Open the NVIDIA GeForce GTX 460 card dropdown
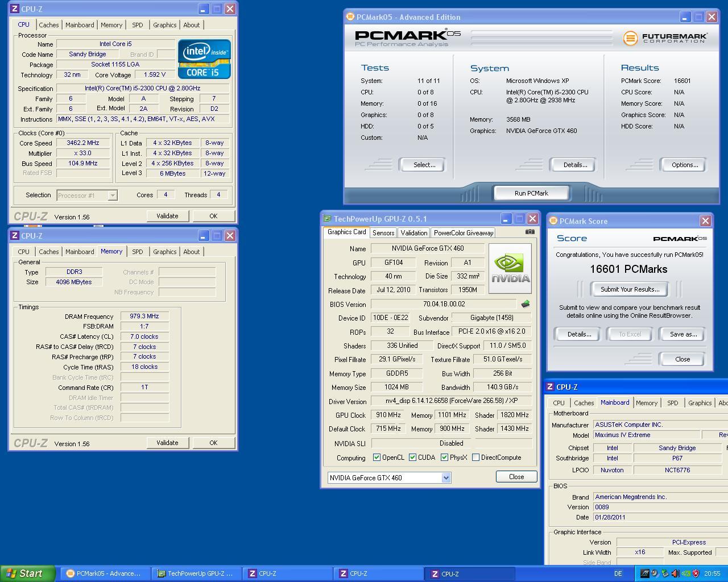728x582 pixels. click(389, 477)
